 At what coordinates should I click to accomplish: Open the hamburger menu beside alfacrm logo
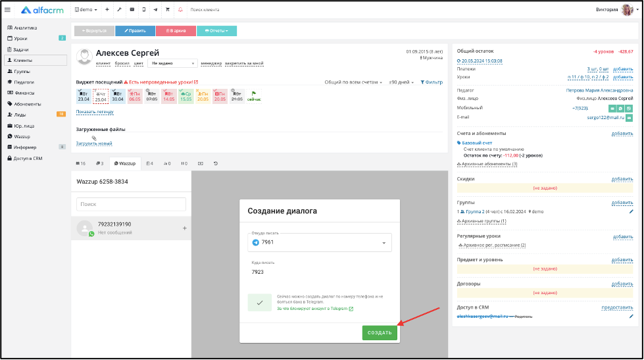click(8, 10)
